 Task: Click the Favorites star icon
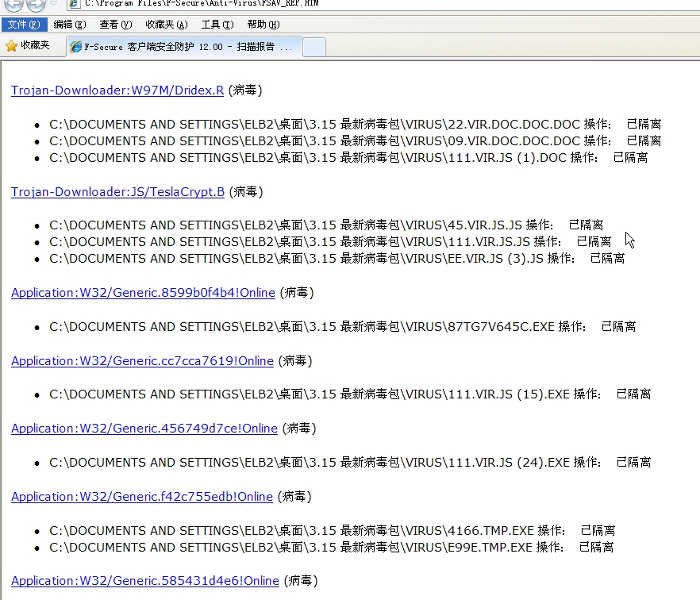(11, 46)
